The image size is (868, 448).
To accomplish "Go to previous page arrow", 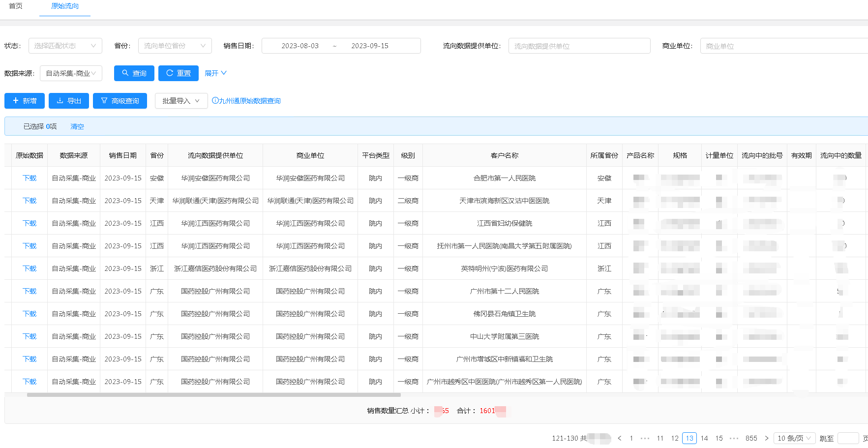I will point(620,438).
